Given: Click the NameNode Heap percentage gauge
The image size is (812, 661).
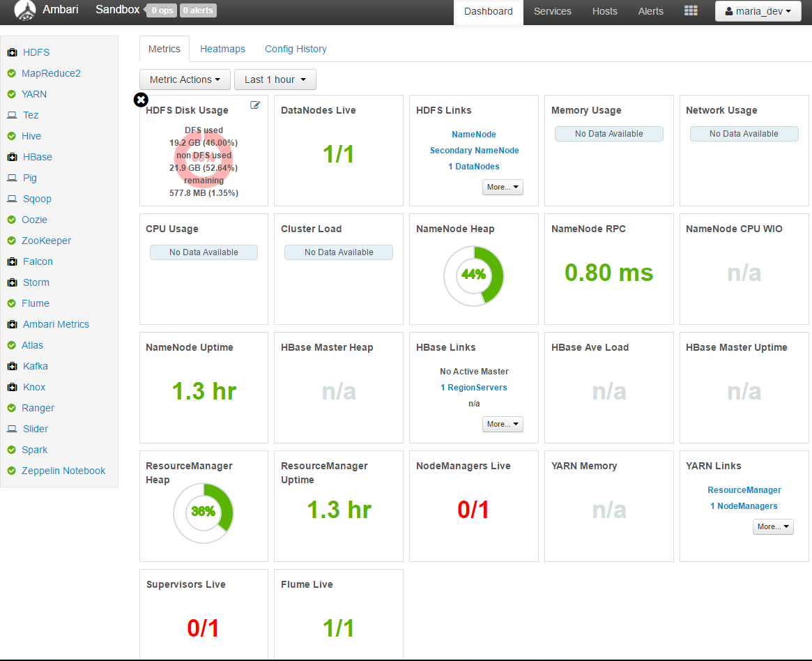Looking at the screenshot, I should (x=474, y=276).
